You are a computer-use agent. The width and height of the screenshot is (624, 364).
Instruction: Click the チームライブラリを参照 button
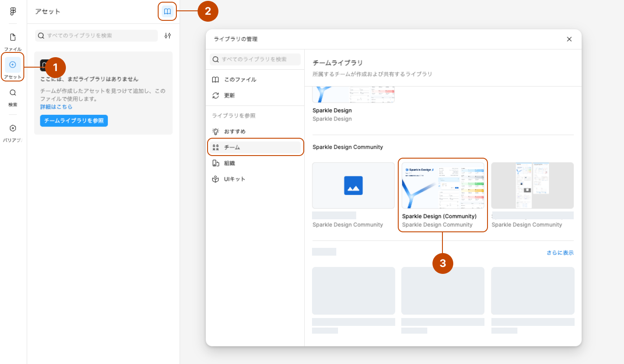pyautogui.click(x=74, y=121)
